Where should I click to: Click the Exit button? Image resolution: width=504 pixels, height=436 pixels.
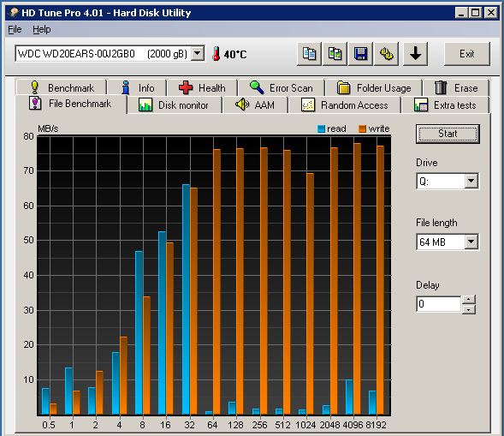[x=466, y=54]
